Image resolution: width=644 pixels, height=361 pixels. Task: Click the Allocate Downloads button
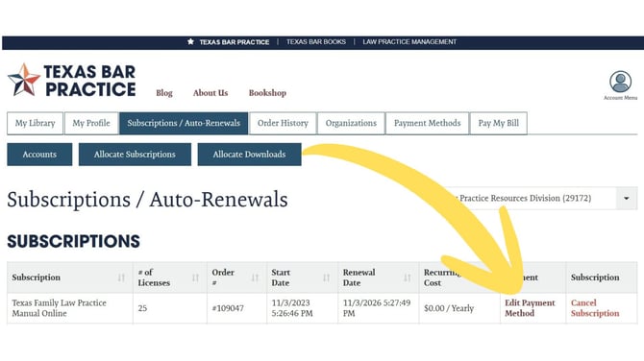[249, 155]
